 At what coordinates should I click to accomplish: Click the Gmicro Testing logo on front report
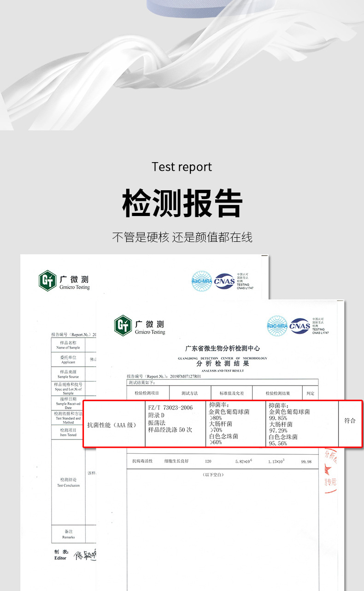click(x=140, y=326)
